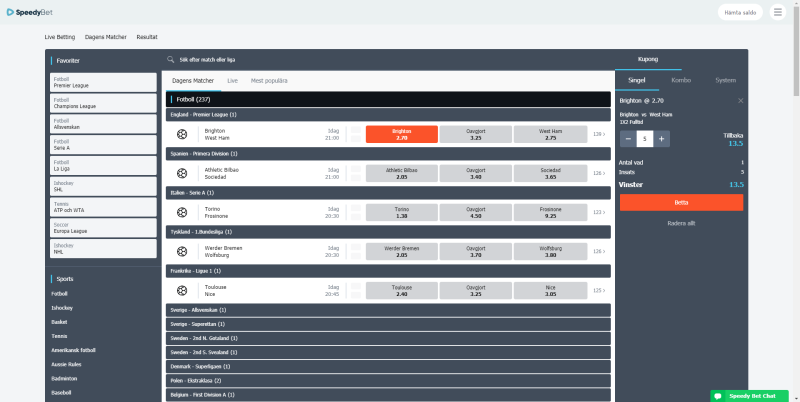Collapse Tyskland - 1.Bundesliga group
The height and width of the screenshot is (402, 800).
coord(388,232)
